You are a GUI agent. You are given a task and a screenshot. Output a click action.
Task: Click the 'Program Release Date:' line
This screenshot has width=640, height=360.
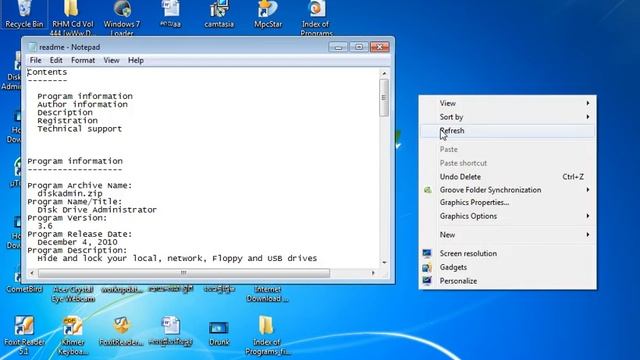click(80, 234)
